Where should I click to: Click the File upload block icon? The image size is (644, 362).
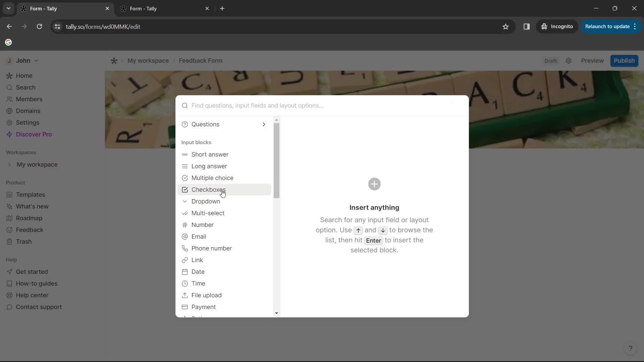pos(185,295)
